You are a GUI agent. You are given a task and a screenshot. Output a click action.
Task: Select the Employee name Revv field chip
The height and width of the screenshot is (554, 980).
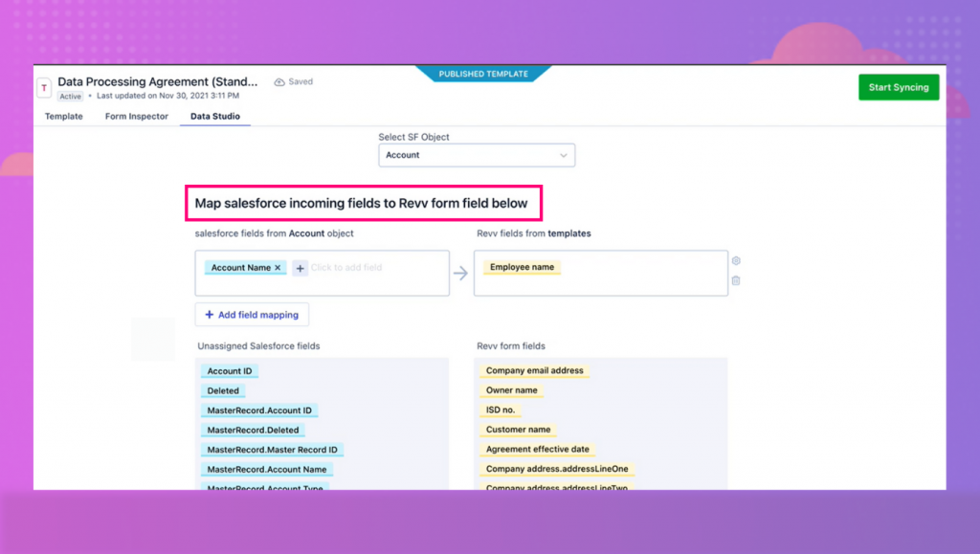tap(522, 267)
